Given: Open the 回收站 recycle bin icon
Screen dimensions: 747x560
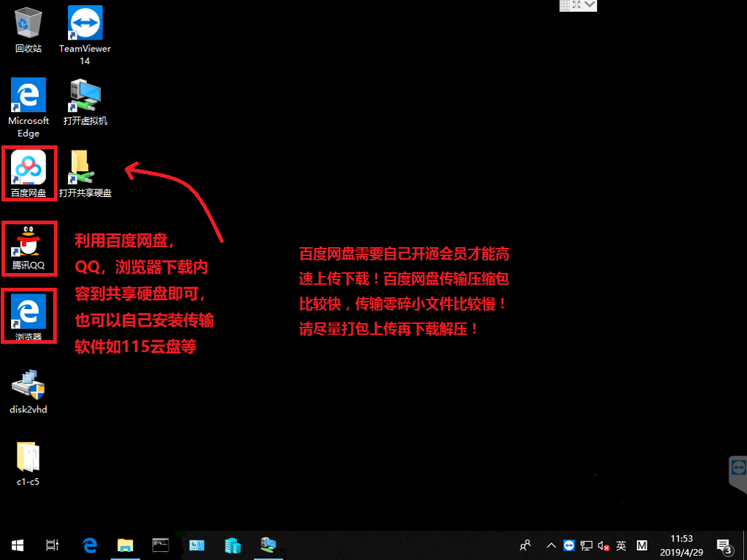Looking at the screenshot, I should [29, 30].
